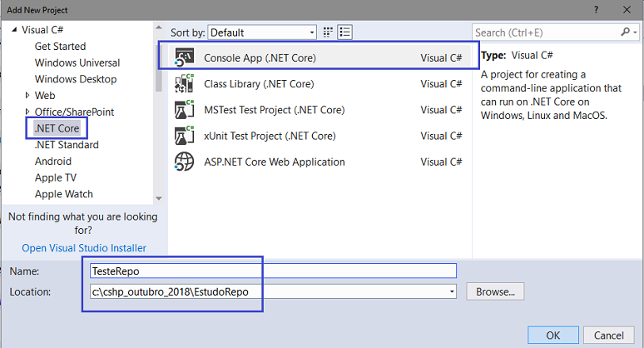Expand the Web tree node
Screen dimensions: 644x348
tap(27, 95)
